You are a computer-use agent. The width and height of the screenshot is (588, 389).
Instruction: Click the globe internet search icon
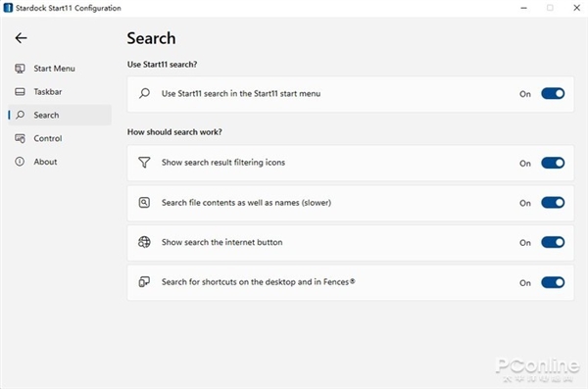(144, 242)
